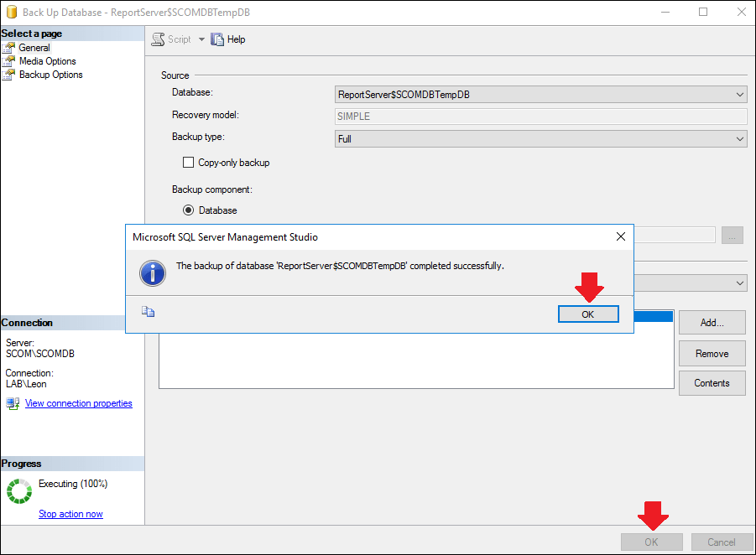Open the destination dropdown behind the message box
This screenshot has width=756, height=555.
coord(739,283)
